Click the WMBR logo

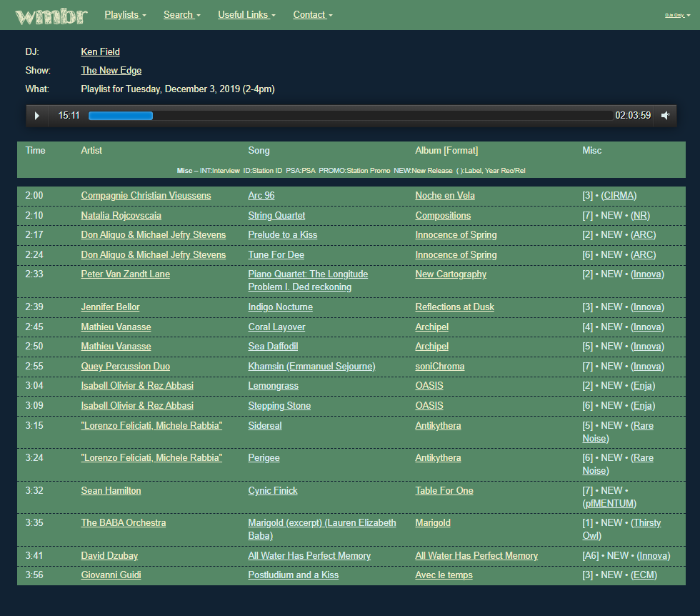pos(51,16)
